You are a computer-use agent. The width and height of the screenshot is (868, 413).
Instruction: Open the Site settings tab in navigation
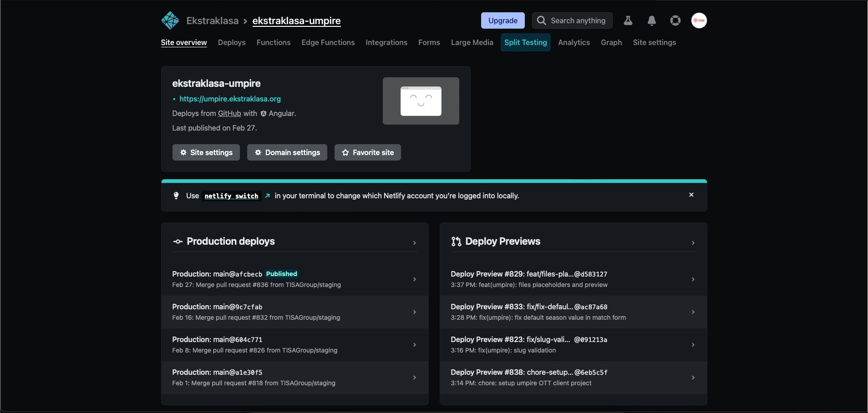point(655,42)
